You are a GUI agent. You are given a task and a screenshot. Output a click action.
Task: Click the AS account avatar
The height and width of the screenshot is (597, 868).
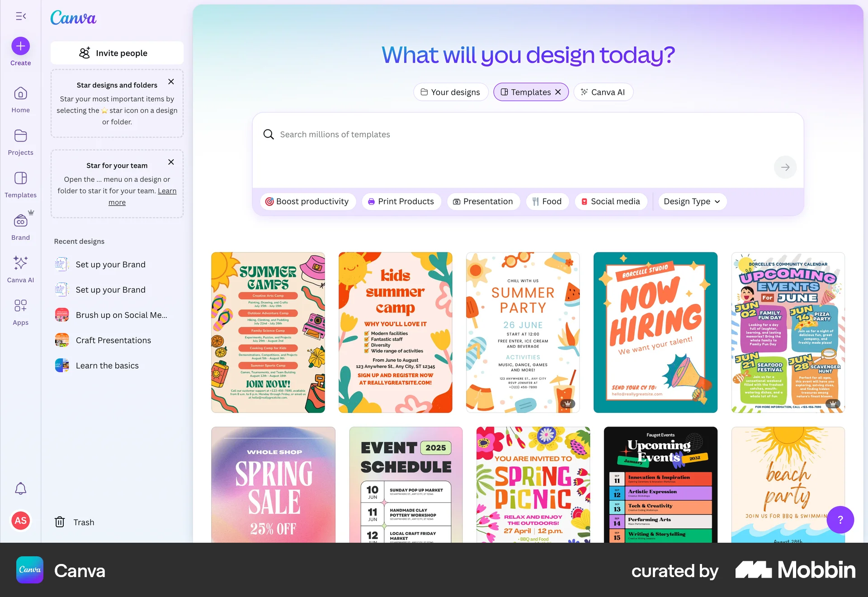pos(20,520)
